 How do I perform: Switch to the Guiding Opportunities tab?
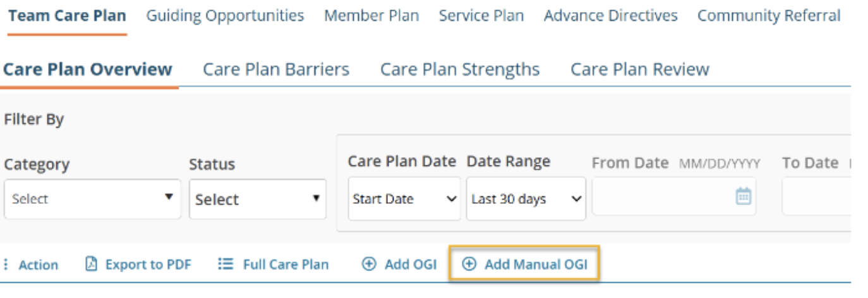[x=225, y=16]
